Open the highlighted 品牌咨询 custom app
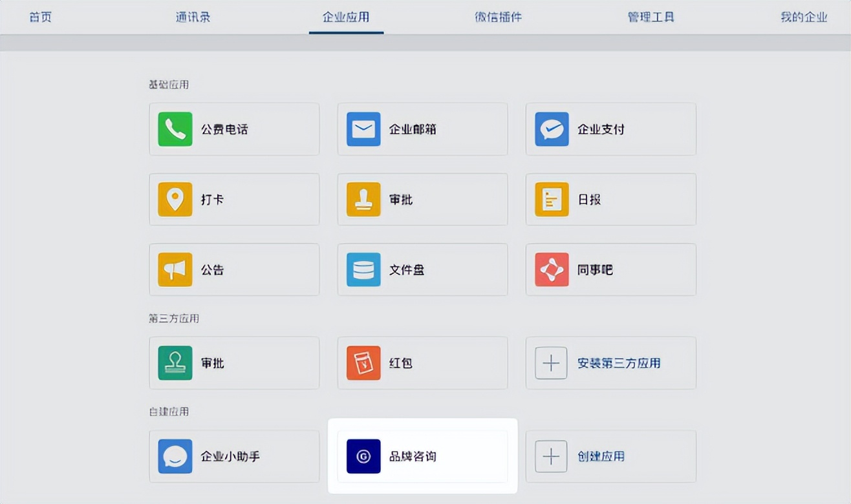 click(x=422, y=456)
